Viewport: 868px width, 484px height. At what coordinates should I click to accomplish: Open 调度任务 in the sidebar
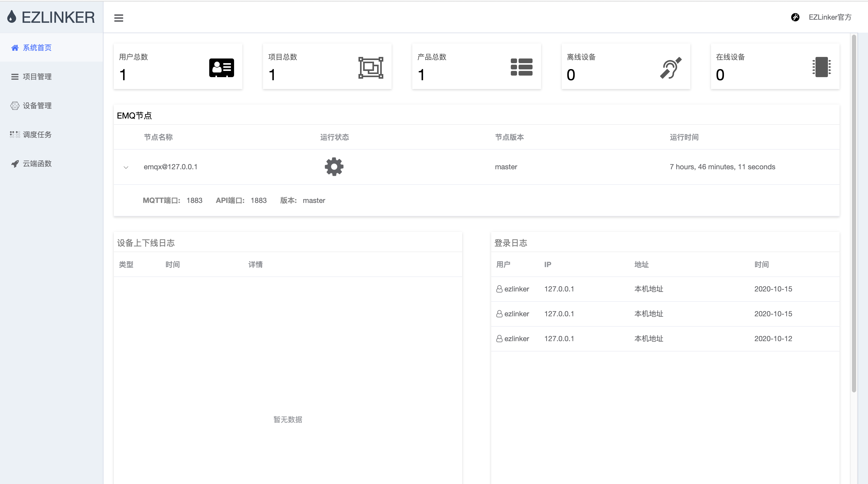tap(51, 135)
